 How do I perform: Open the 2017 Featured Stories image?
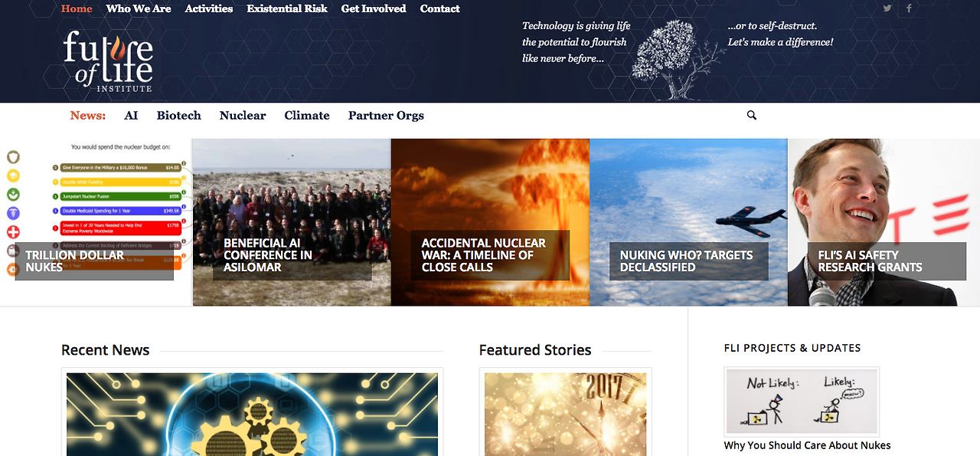(x=565, y=414)
